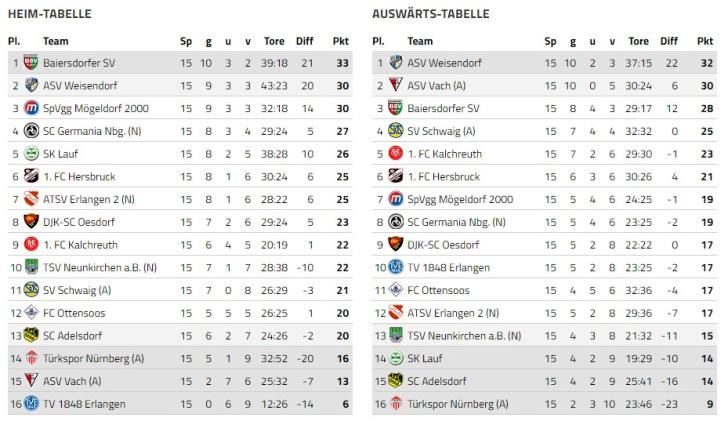Screen dimensions: 728x421
Task: Click the Pkt column header in Heim-Tabelle
Action: point(340,41)
